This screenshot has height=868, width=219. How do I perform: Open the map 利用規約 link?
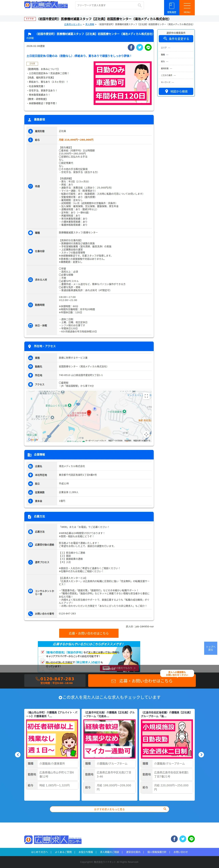128,440
